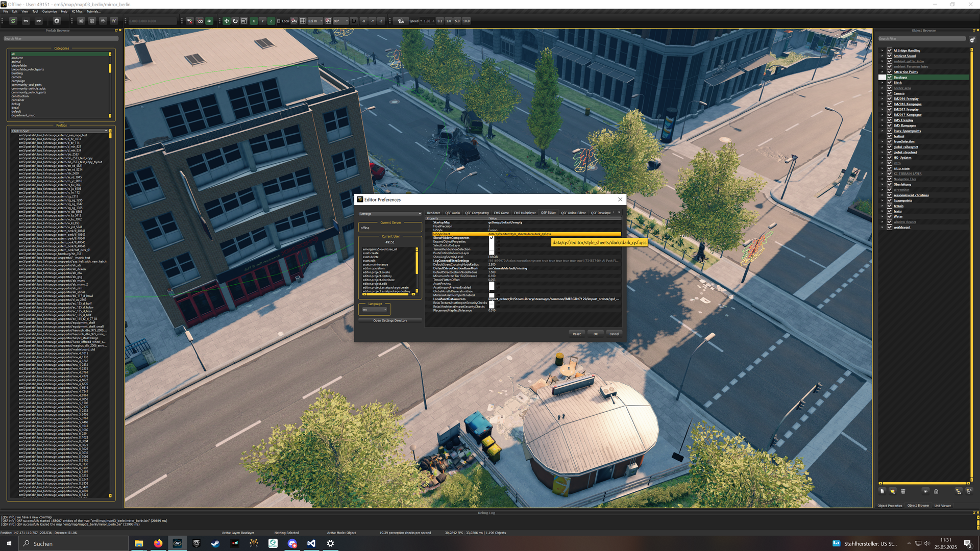Click the expand all layers tree icon

[x=958, y=491]
